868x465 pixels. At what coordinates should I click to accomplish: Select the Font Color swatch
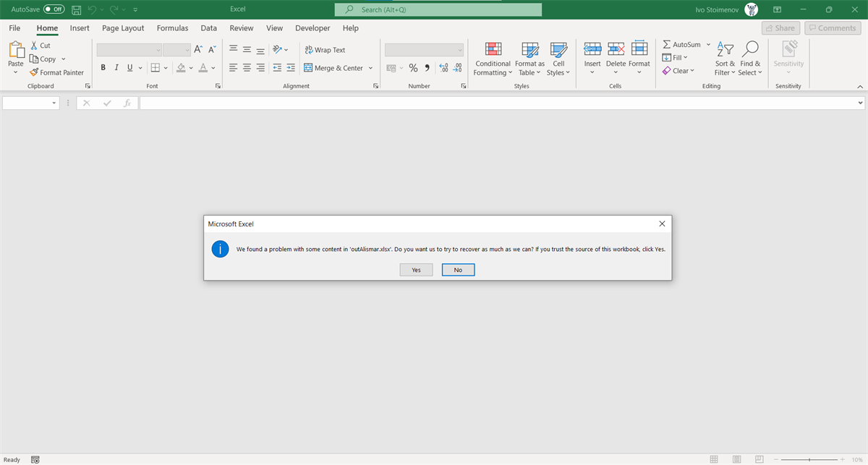tap(203, 67)
